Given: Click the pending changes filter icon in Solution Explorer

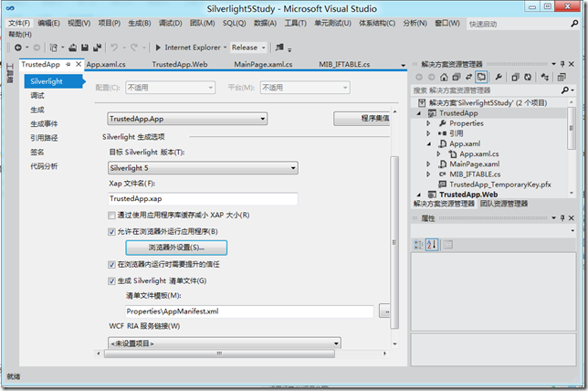Looking at the screenshot, I should [x=456, y=77].
